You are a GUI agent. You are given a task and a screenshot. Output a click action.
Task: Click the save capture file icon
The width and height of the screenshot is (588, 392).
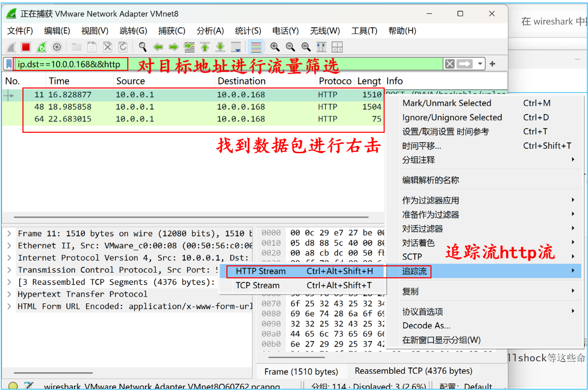(92, 47)
